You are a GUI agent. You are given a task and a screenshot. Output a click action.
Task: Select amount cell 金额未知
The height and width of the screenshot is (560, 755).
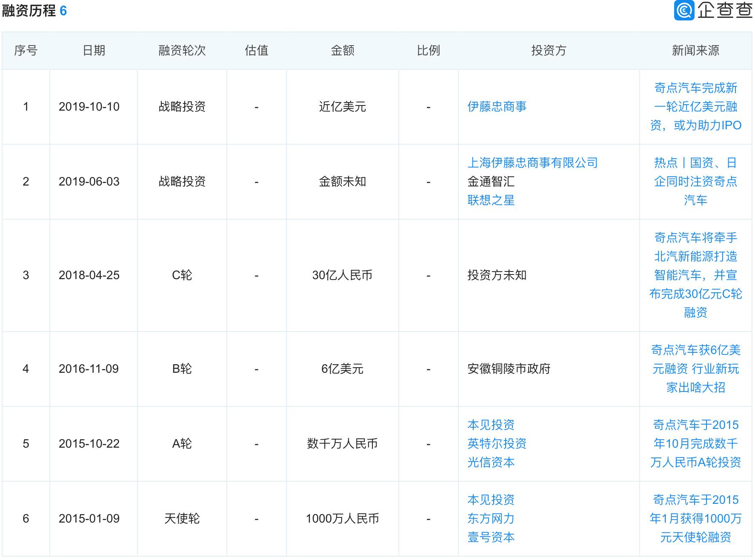(342, 181)
